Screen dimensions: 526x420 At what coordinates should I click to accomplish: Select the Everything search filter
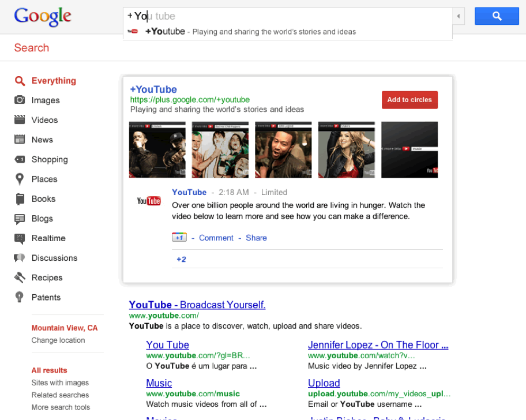click(x=54, y=81)
